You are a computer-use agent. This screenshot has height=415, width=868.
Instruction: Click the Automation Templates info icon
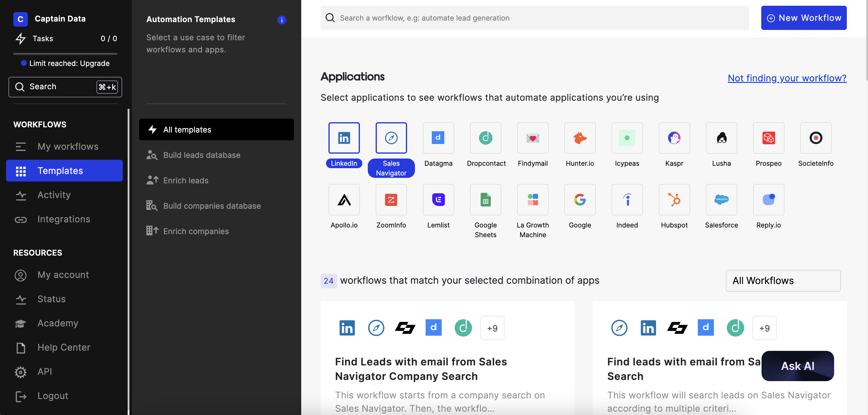(x=281, y=20)
